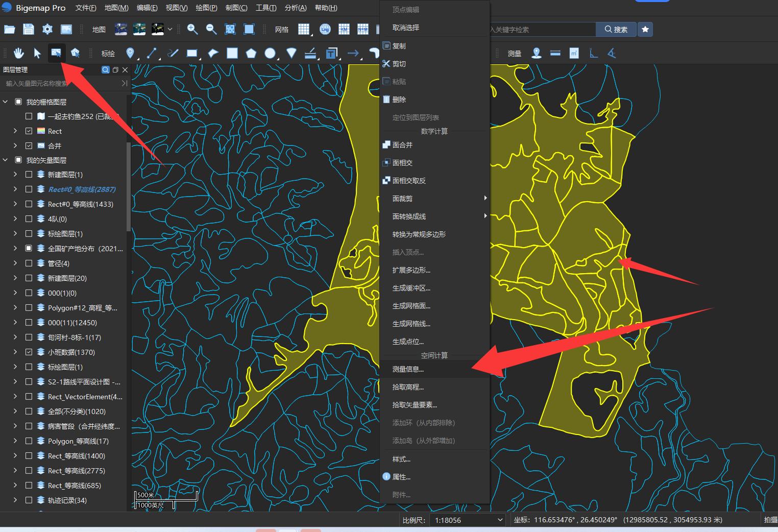Select the circle drawing tool
The width and height of the screenshot is (778, 532).
271,53
